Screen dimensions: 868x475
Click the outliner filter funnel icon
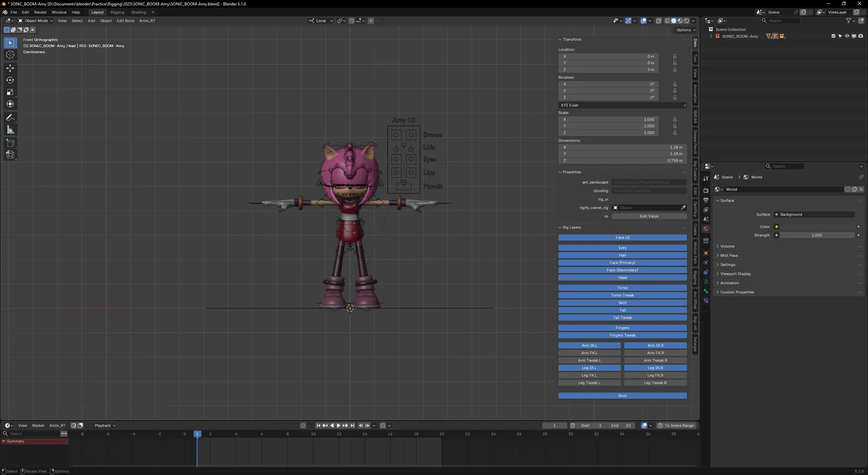point(849,21)
